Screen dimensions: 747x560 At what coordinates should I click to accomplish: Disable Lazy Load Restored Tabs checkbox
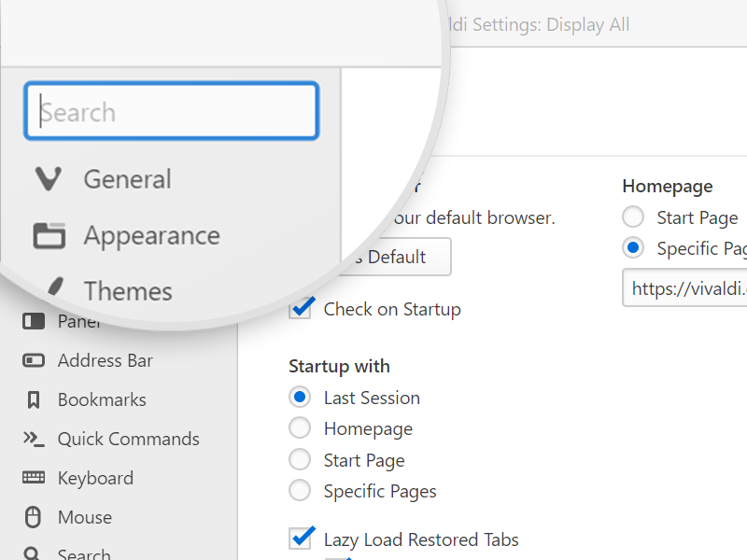(x=300, y=539)
